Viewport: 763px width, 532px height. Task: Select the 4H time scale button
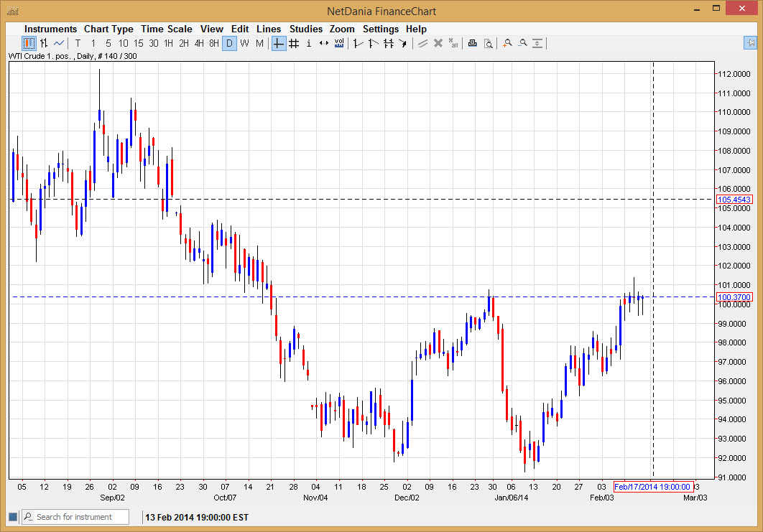199,43
